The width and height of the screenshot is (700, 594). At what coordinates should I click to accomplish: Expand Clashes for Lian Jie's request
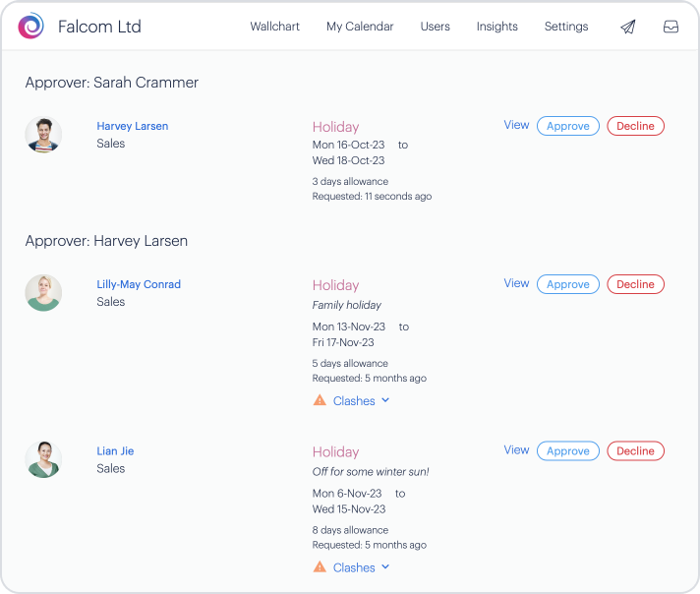[x=361, y=567]
